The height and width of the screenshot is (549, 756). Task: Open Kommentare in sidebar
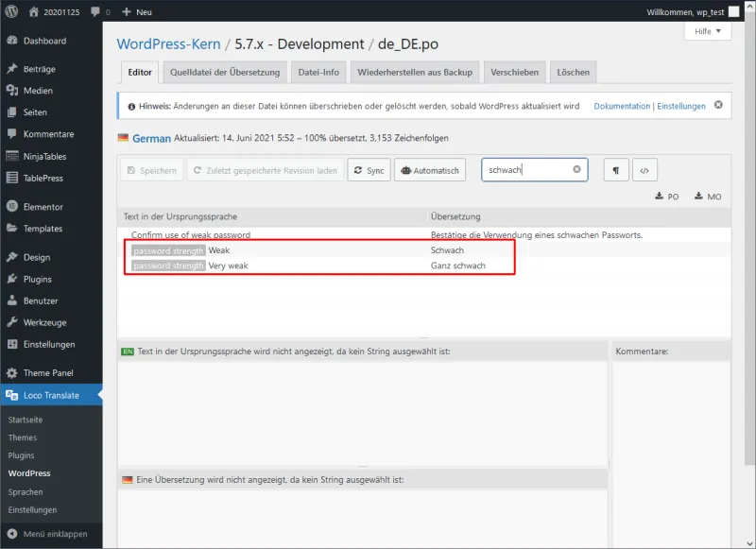click(x=51, y=134)
